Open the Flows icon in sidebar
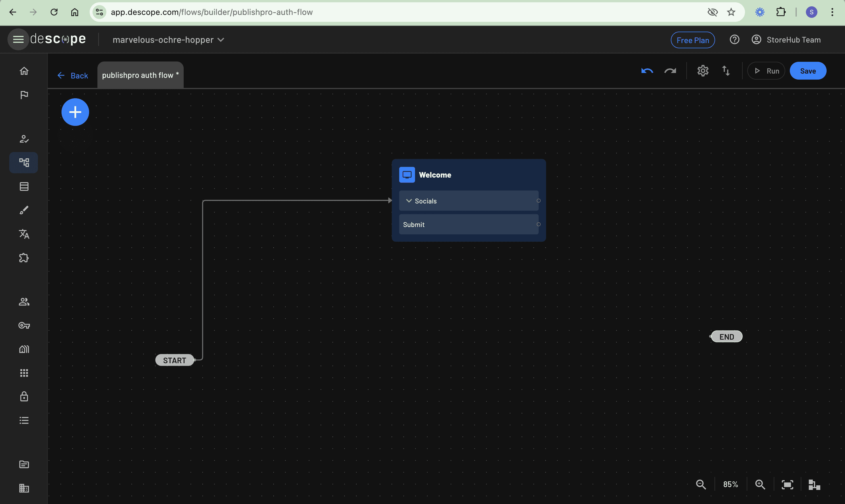This screenshot has height=504, width=845. point(24,163)
